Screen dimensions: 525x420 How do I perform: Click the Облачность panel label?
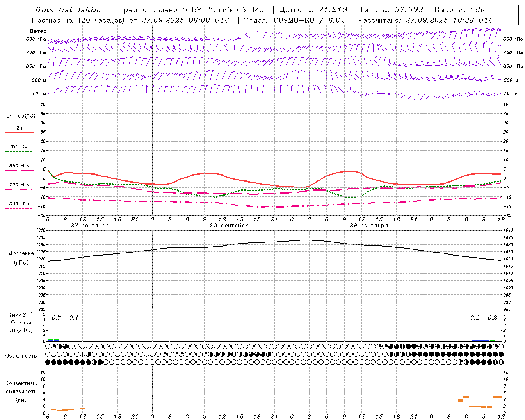click(x=21, y=356)
